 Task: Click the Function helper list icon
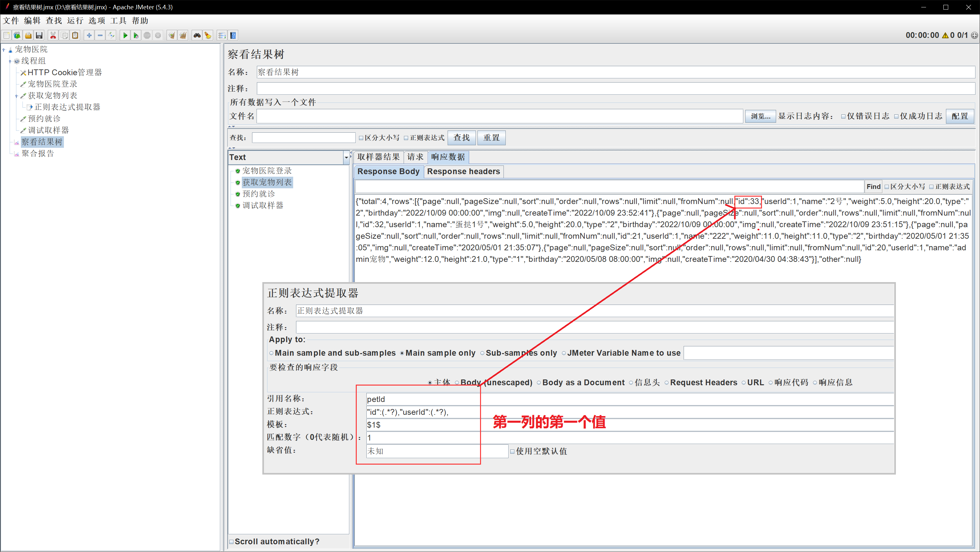[x=222, y=35]
